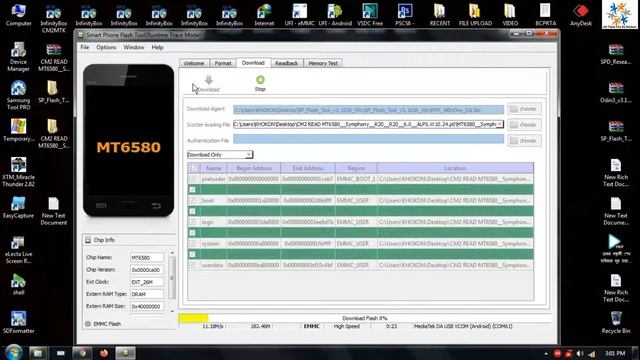Open the PSCS6 desktop icon
The height and width of the screenshot is (360, 640).
pyautogui.click(x=404, y=15)
